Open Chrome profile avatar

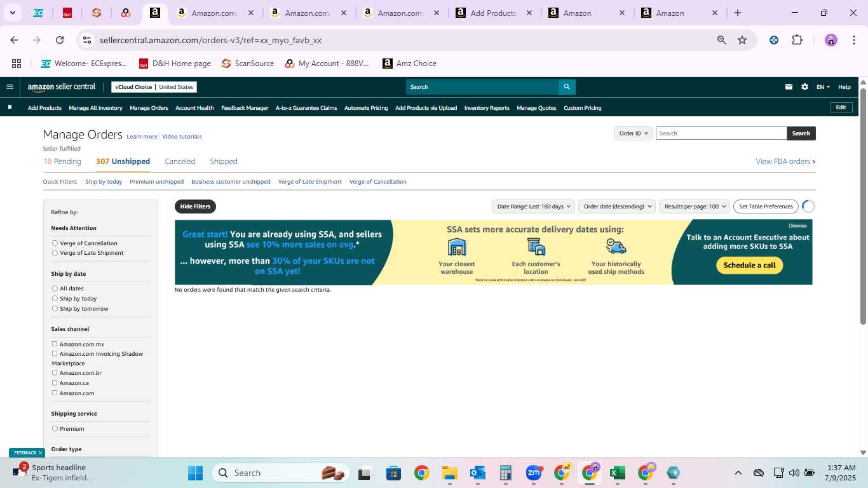831,40
